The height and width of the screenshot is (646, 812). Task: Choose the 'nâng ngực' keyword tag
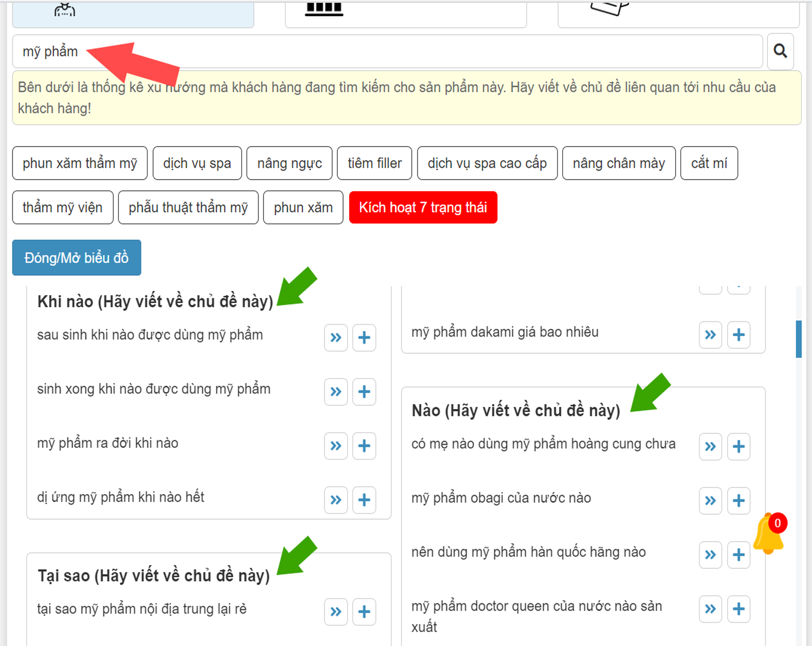[290, 163]
